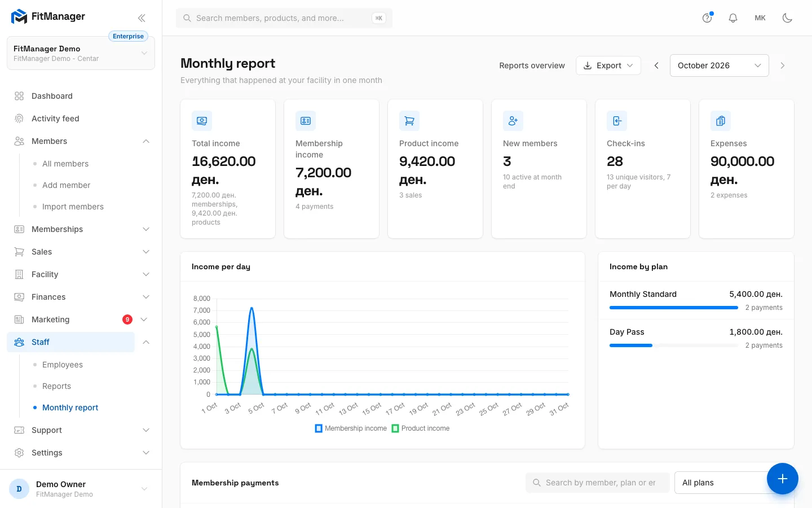Open Reports under Staff
Screen dimensions: 812x508
(x=56, y=386)
